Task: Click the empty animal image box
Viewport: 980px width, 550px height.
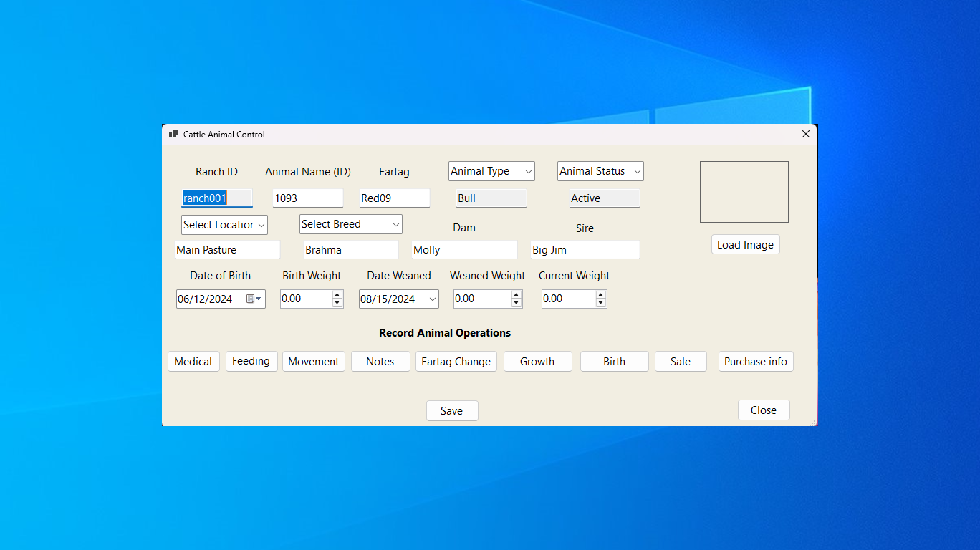Action: click(x=744, y=192)
